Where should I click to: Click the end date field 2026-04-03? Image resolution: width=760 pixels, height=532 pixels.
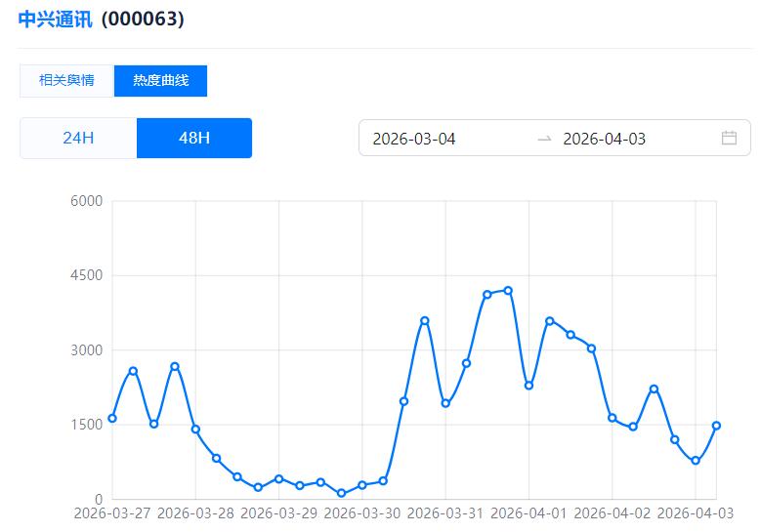coord(605,139)
